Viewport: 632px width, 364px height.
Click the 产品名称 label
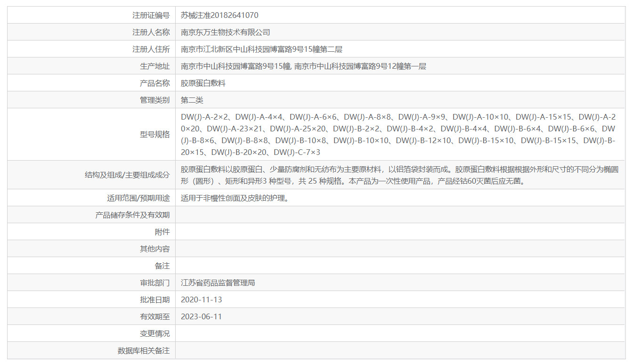click(154, 83)
